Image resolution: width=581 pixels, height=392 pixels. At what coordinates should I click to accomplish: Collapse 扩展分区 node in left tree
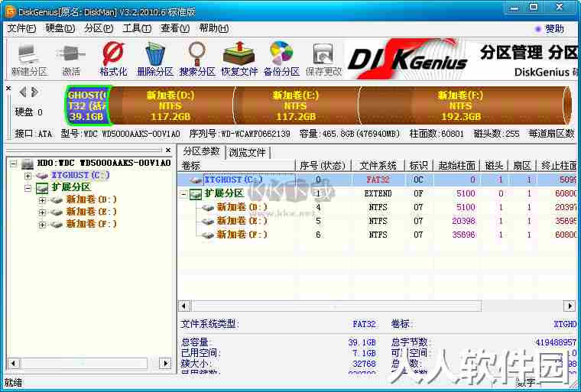point(28,188)
